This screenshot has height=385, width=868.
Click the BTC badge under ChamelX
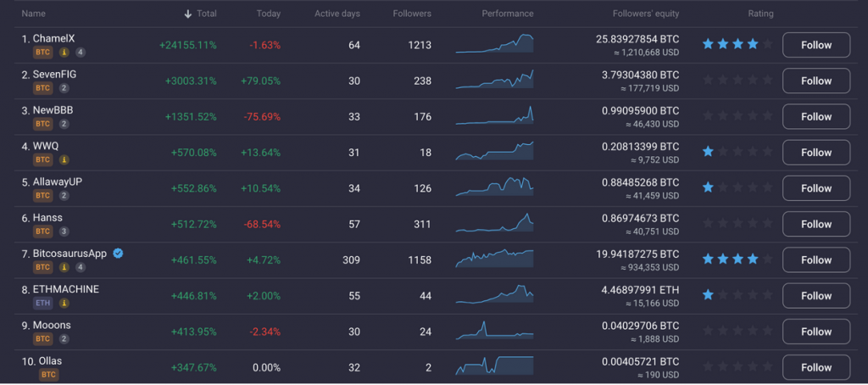[x=42, y=53]
